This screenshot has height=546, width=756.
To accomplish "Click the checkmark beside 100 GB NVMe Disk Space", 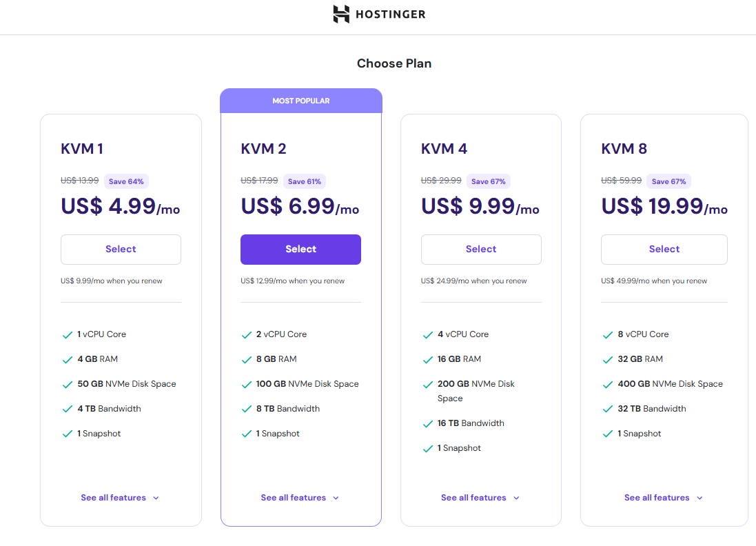I will point(247,385).
